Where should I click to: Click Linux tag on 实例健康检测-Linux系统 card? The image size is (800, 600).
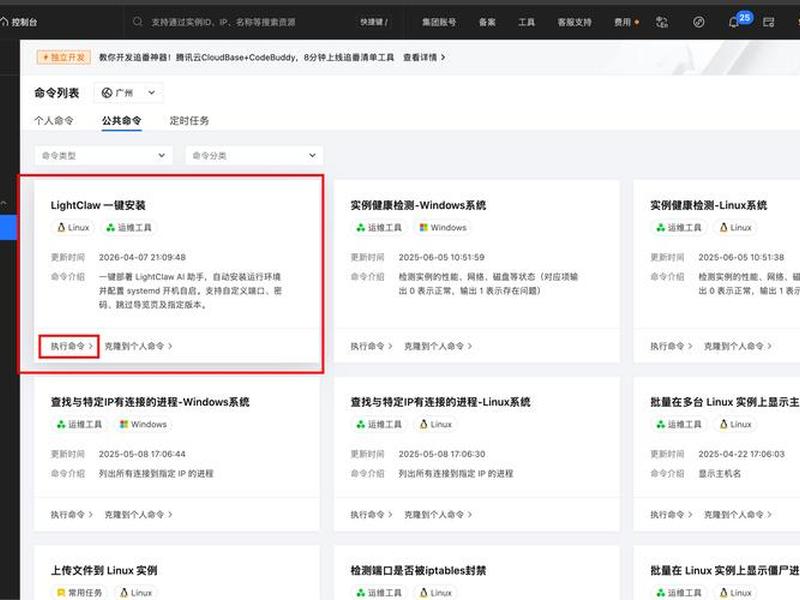tap(736, 228)
